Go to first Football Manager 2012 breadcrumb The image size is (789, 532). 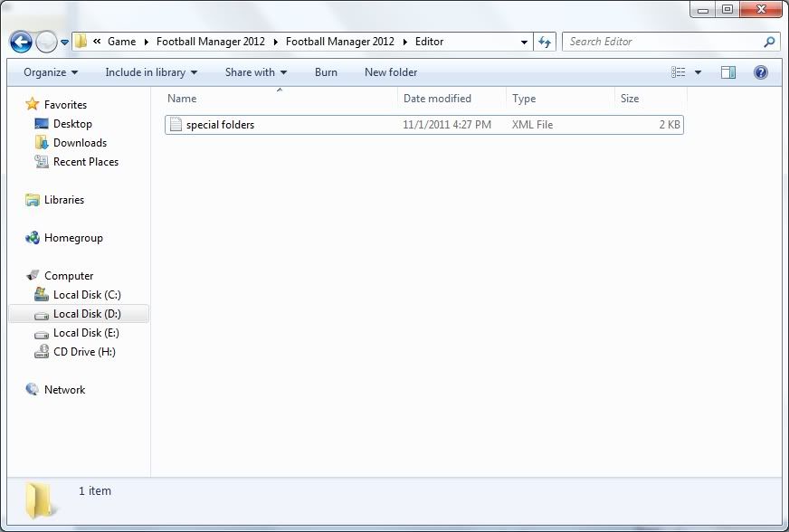[210, 42]
